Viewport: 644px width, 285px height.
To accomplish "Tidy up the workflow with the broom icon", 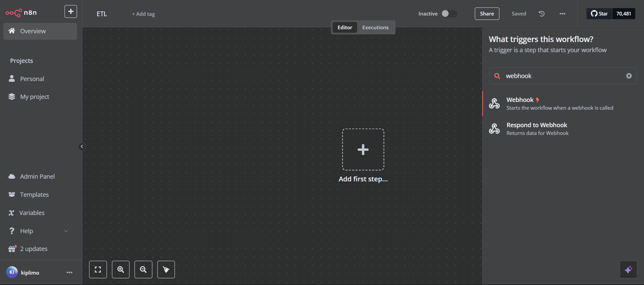I will (166, 269).
